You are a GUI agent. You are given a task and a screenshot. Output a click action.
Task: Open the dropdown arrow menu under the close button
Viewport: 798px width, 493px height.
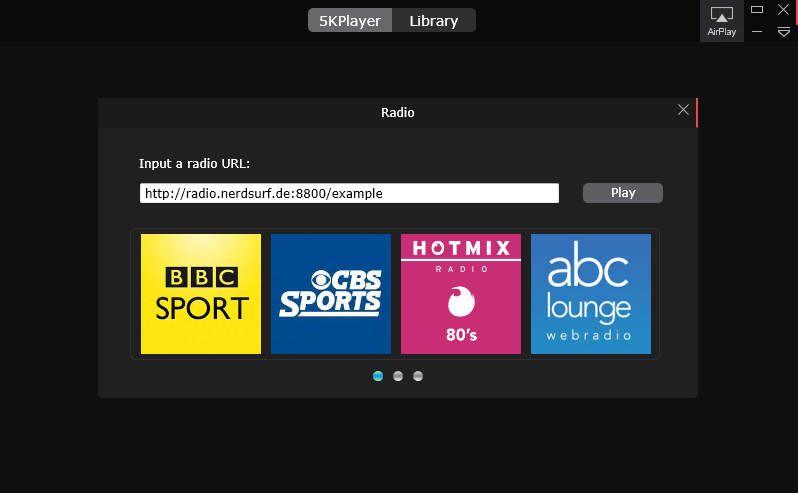[x=784, y=33]
